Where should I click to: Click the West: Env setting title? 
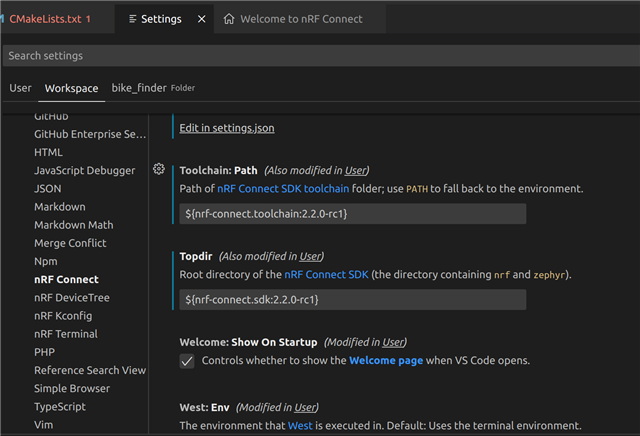(204, 407)
